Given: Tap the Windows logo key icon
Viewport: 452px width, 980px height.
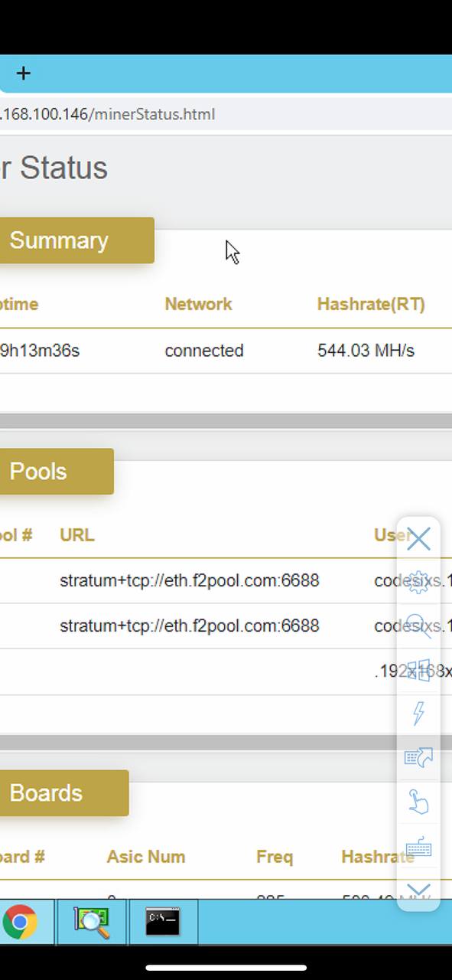Looking at the screenshot, I should coord(418,670).
